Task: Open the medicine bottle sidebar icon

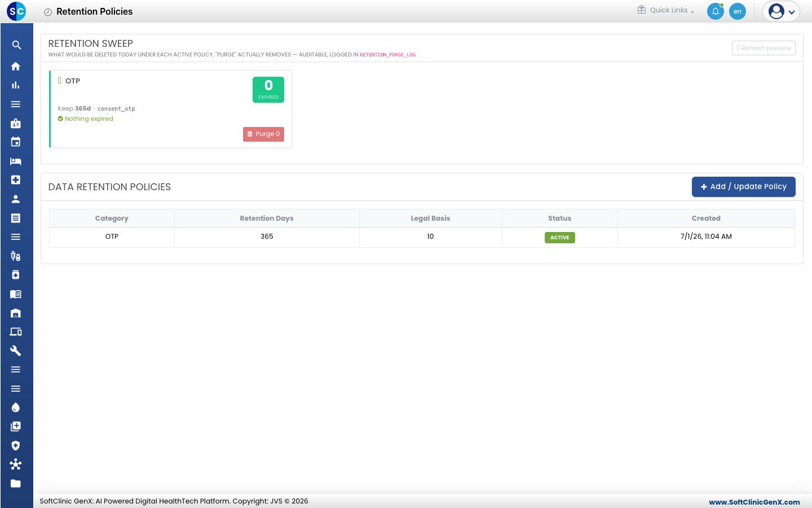Action: 16,275
